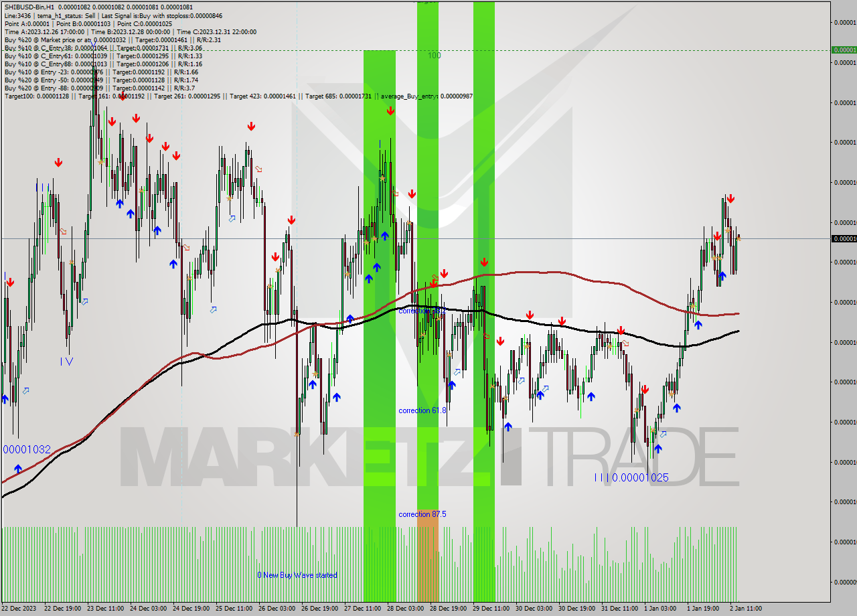The image size is (857, 616).
Task: Click the 'Buy %20 @ Entry -88' line
Action: [x=100, y=88]
